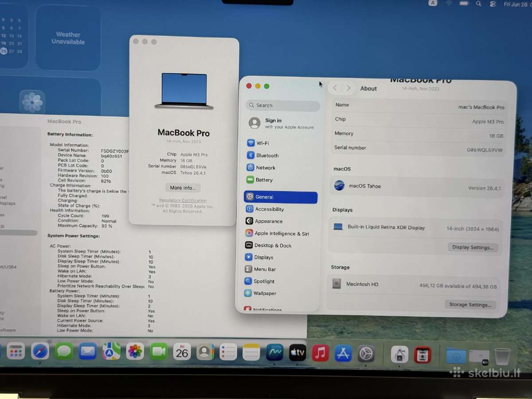The height and width of the screenshot is (399, 532).
Task: Click '456,12 GB available of 494,38 GB'
Action: point(458,286)
